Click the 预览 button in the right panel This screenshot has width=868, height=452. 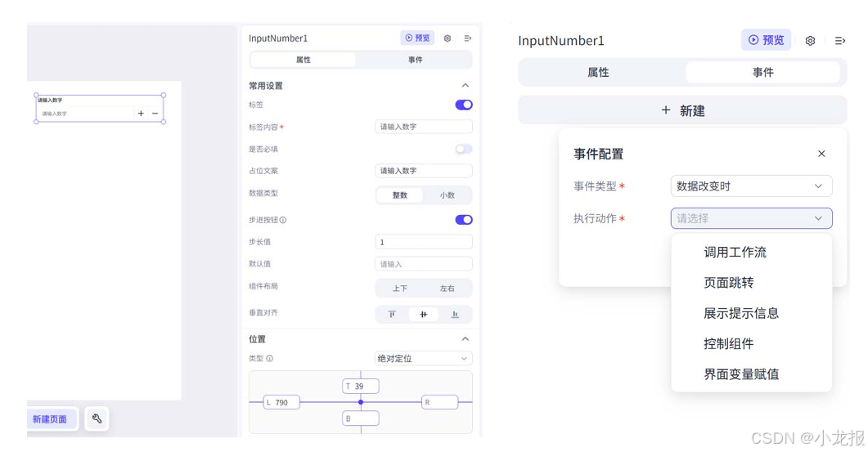(x=766, y=40)
